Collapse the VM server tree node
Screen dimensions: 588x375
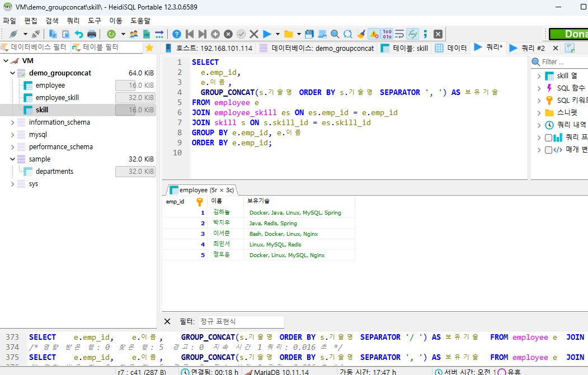(6, 61)
